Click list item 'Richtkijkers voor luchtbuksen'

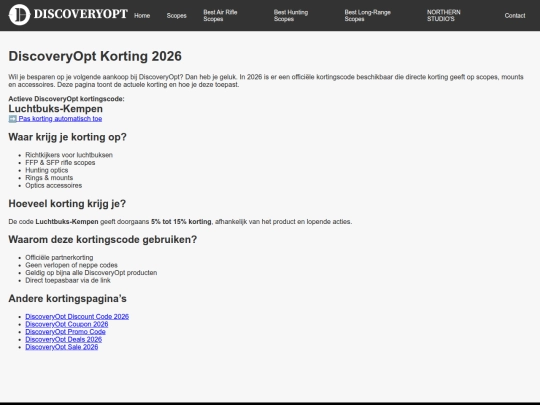tap(69, 155)
